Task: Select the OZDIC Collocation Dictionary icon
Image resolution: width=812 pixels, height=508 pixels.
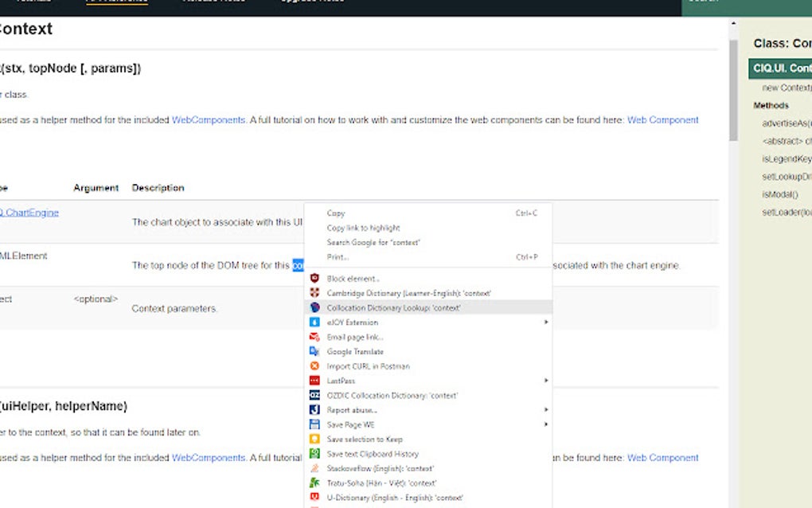Action: coord(314,395)
